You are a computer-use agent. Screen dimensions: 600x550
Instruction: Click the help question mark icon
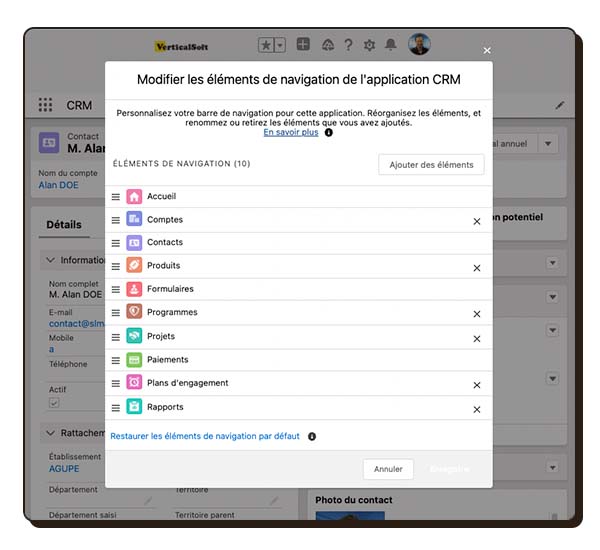tap(348, 45)
